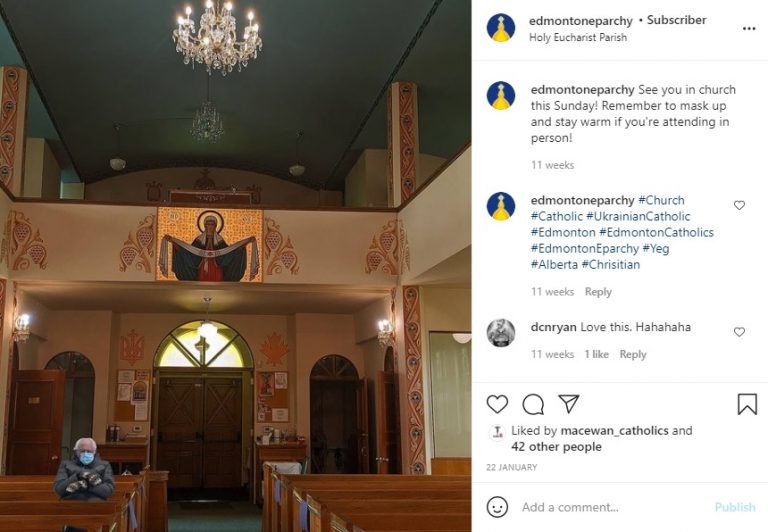Viewport: 768px width, 532px height.
Task: Open edmontoneparchy profile picture in the header
Action: tap(501, 27)
